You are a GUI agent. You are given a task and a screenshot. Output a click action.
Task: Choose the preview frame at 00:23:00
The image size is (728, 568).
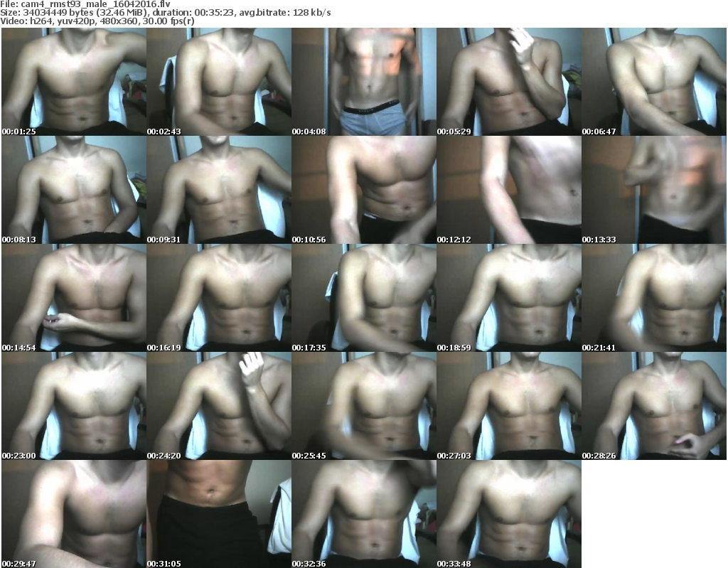coord(74,406)
